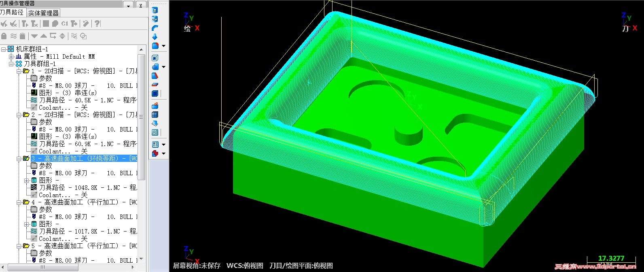Click the verify selected operations icon
The height and width of the screenshot is (272, 644).
click(55, 24)
